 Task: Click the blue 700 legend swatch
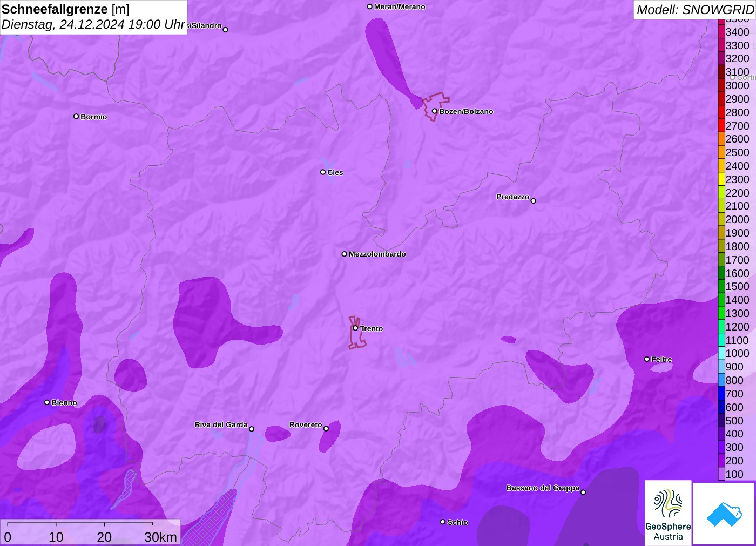click(x=721, y=394)
